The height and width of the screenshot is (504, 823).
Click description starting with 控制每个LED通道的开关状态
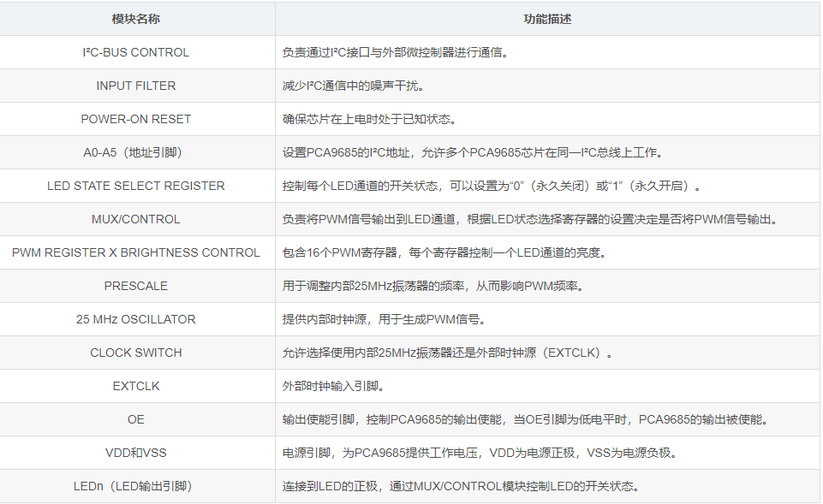492,186
